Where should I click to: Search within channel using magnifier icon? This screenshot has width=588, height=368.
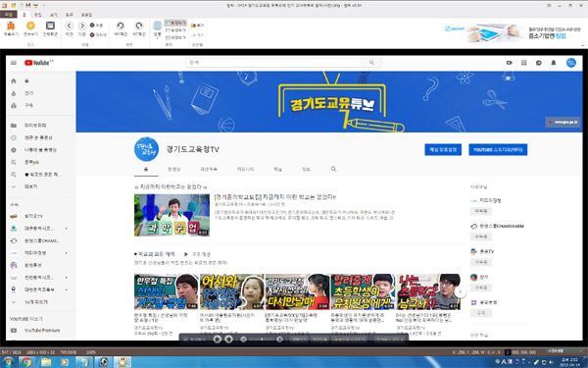point(333,169)
